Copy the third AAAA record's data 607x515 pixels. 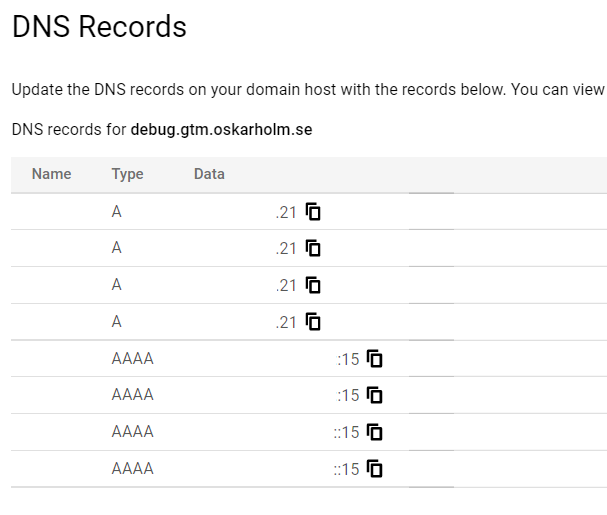click(375, 432)
